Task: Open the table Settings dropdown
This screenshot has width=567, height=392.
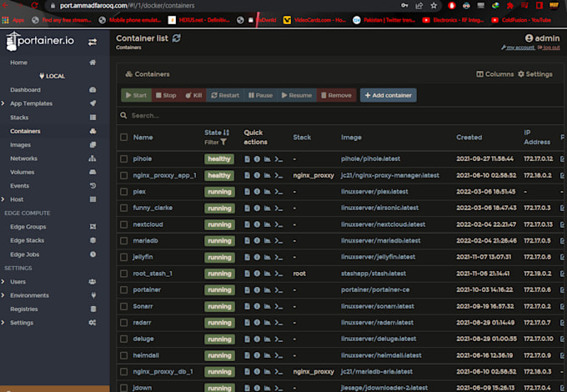Action: 535,74
